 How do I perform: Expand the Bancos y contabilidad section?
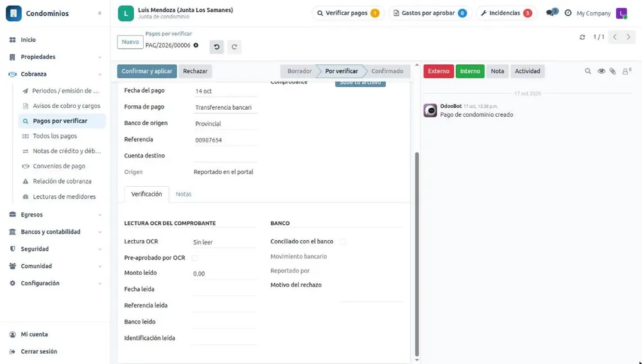[x=100, y=232]
